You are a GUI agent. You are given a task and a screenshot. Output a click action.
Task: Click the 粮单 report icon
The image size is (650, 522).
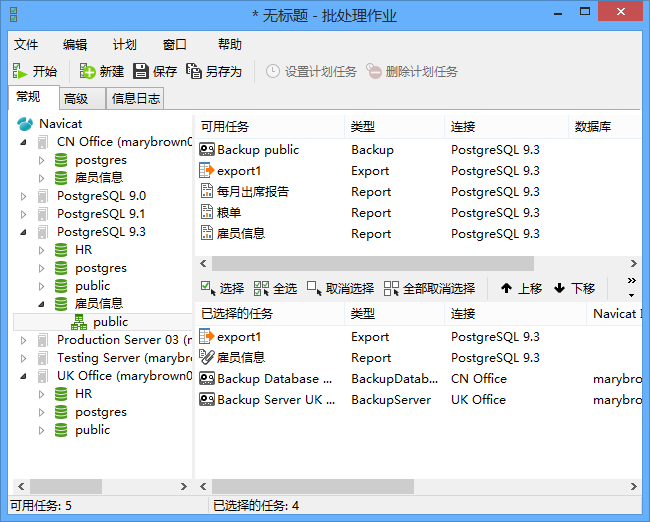pos(206,212)
